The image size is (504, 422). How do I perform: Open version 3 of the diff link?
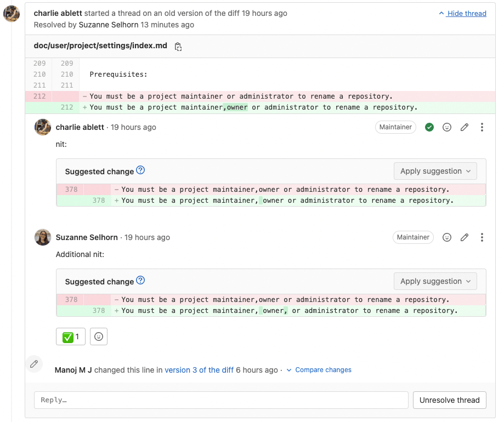click(x=199, y=370)
